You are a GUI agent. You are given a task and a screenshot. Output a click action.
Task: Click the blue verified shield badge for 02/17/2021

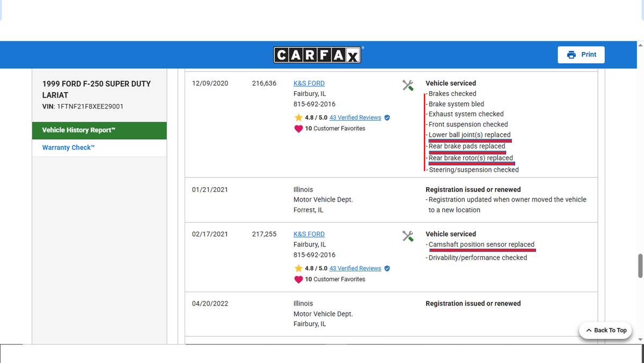(387, 268)
